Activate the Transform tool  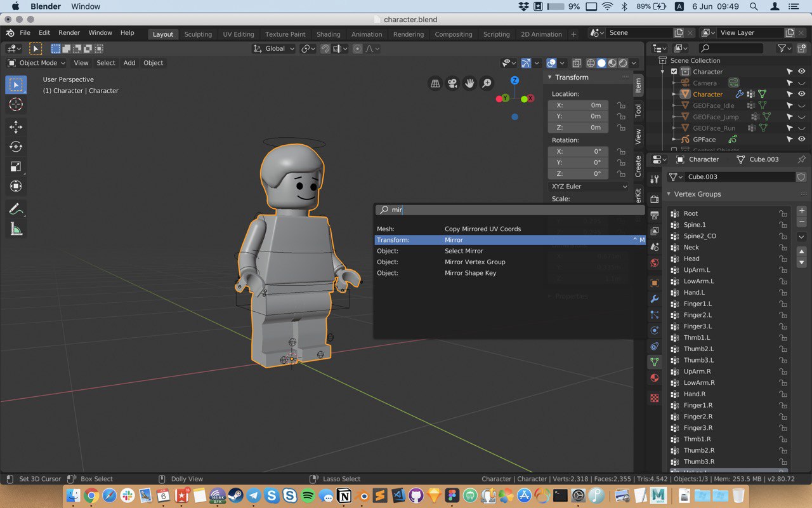click(16, 186)
